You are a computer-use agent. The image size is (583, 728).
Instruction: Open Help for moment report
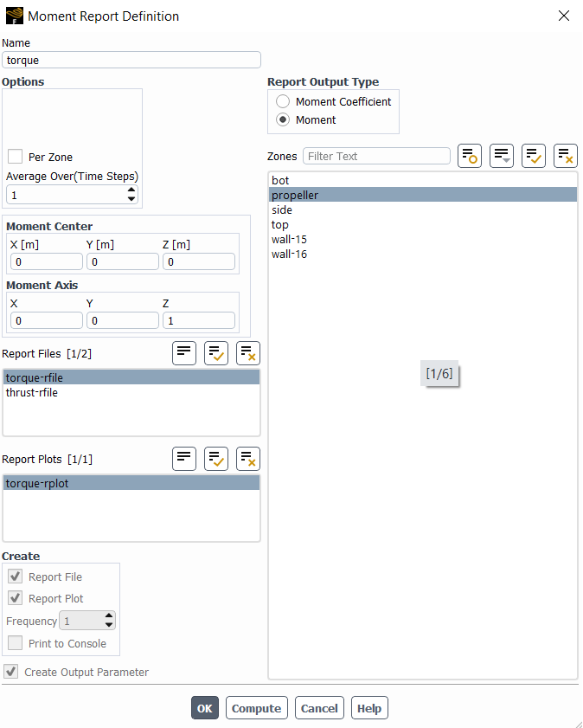pyautogui.click(x=369, y=708)
